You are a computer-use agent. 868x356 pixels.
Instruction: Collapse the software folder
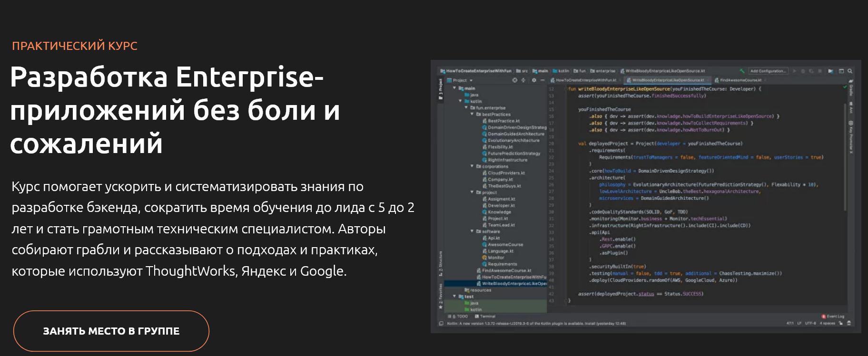click(x=472, y=231)
